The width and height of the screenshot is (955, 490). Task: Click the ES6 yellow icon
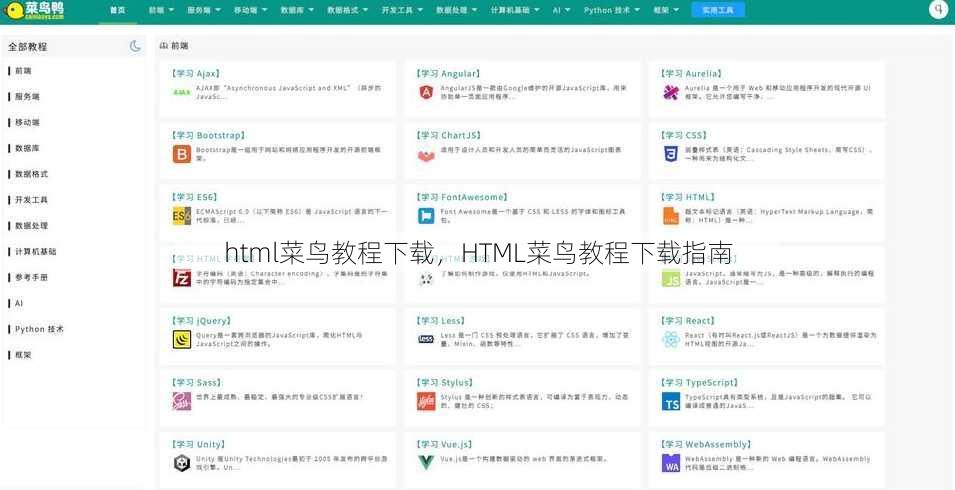point(181,216)
